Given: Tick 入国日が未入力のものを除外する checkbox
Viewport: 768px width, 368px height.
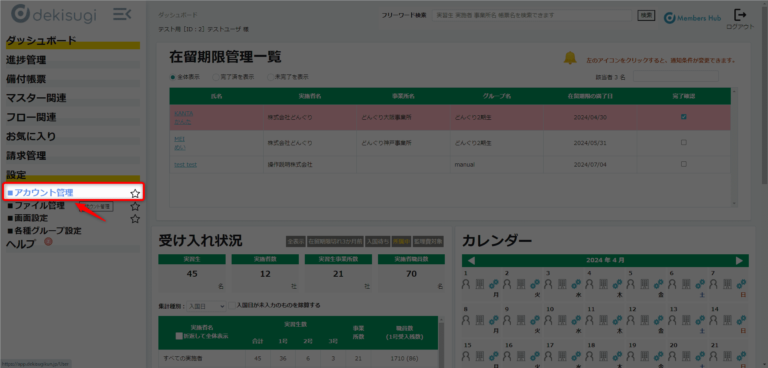Looking at the screenshot, I should click(232, 305).
